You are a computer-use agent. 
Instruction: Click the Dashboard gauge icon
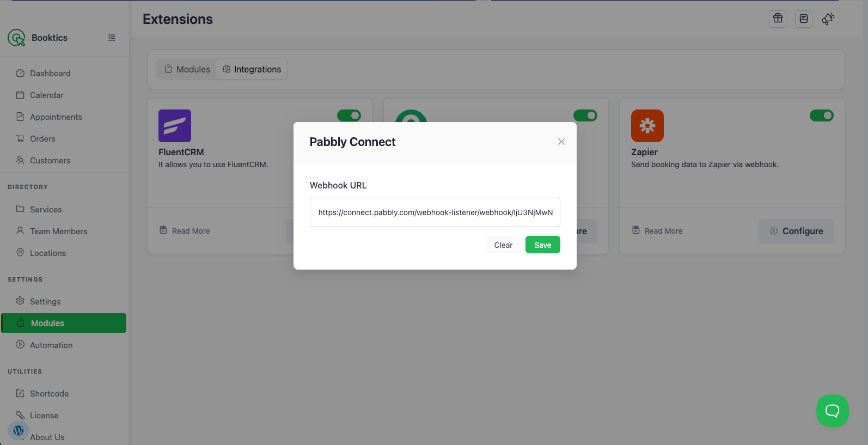pyautogui.click(x=20, y=73)
